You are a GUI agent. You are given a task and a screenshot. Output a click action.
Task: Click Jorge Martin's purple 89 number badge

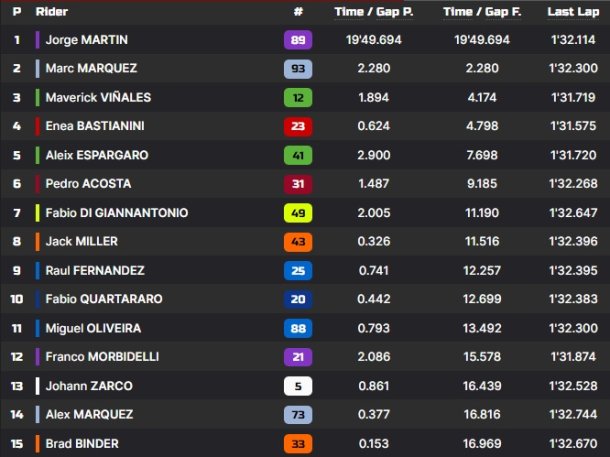pyautogui.click(x=298, y=40)
